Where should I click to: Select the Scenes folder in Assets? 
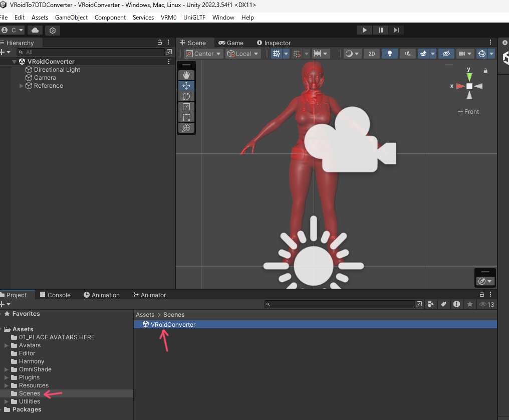29,393
